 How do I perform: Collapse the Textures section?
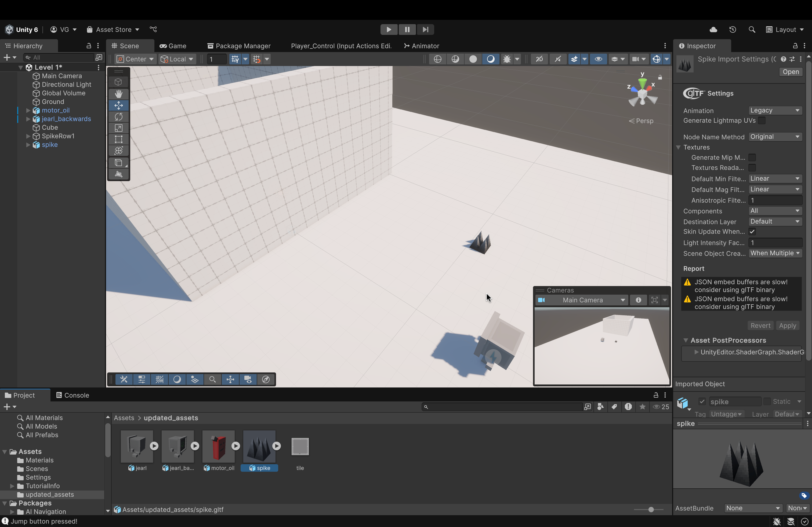click(678, 147)
